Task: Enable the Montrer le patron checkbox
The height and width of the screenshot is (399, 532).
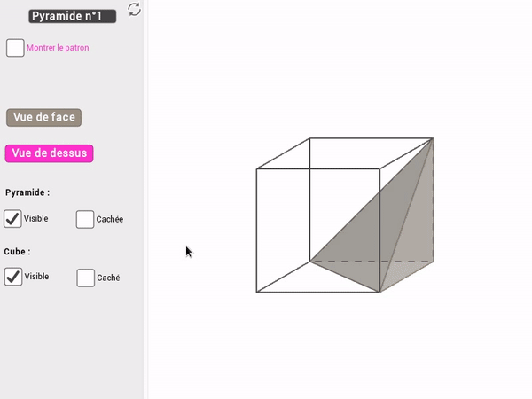Action: [15, 48]
